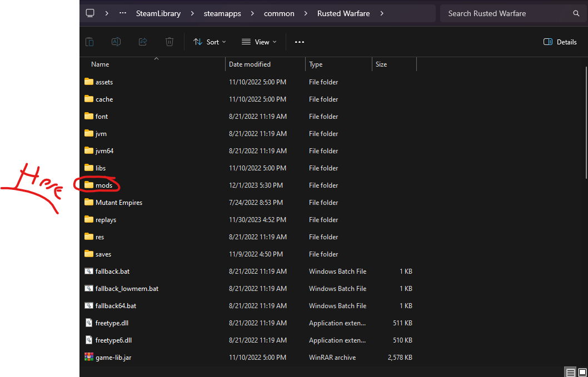
Task: Expand the chevron after Rusted Warfare
Action: click(x=382, y=13)
